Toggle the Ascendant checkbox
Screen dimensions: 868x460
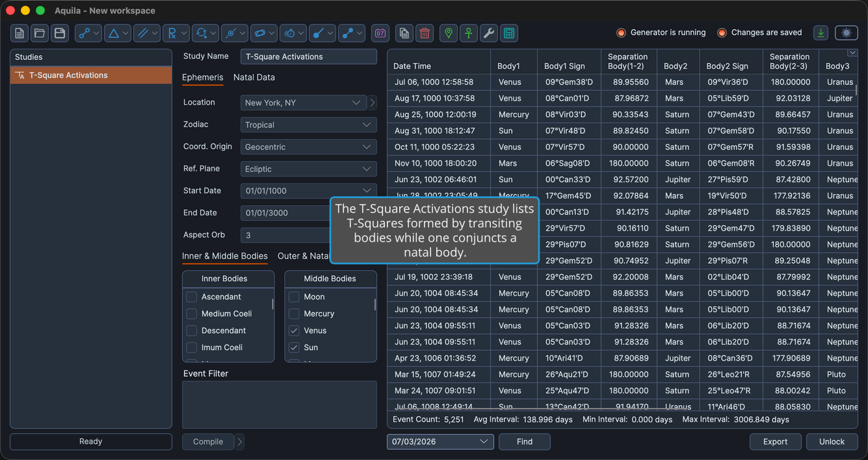point(192,297)
